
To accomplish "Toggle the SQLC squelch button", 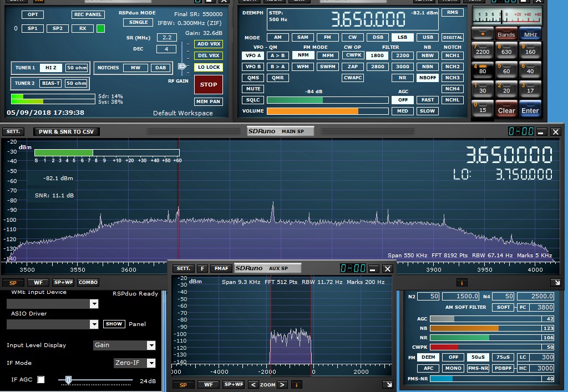I will point(253,100).
